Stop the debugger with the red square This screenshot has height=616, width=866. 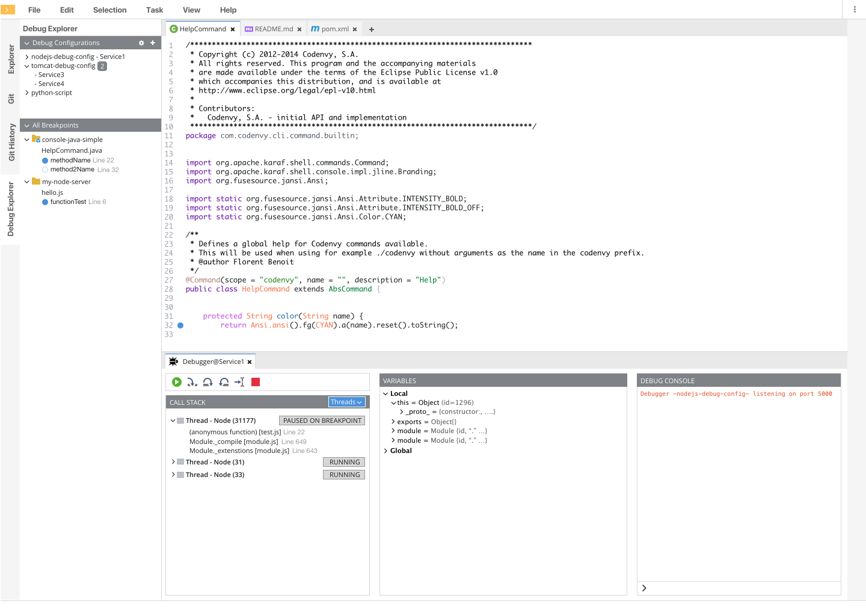click(x=256, y=382)
